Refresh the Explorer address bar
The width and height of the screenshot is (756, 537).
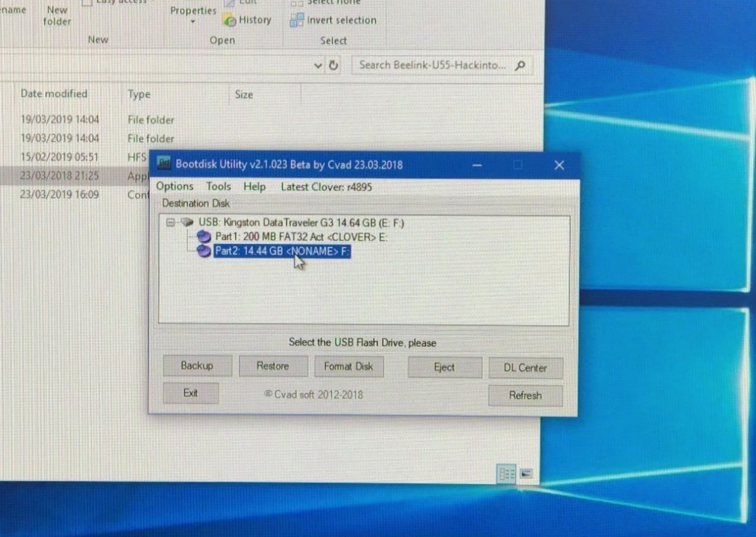click(333, 65)
